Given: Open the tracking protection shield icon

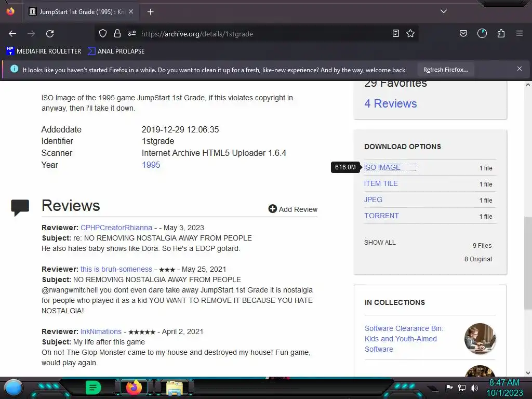Looking at the screenshot, I should pyautogui.click(x=103, y=33).
